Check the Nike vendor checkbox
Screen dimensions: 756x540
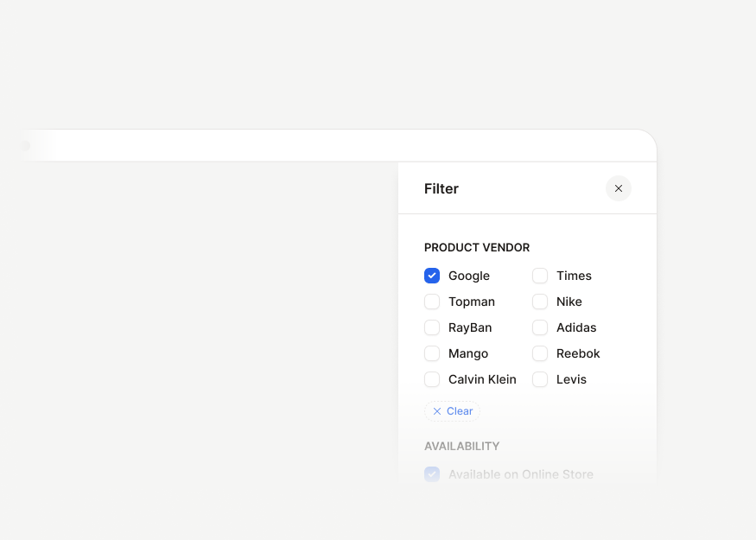[540, 302]
